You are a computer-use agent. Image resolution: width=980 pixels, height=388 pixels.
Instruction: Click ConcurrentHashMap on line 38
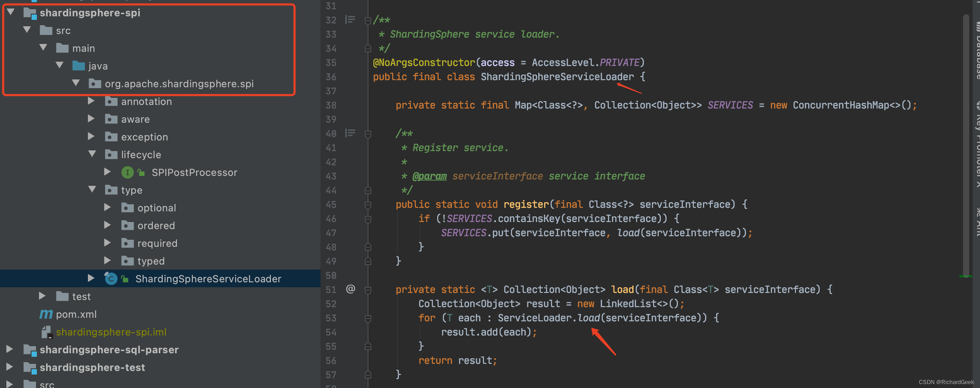coord(841,105)
